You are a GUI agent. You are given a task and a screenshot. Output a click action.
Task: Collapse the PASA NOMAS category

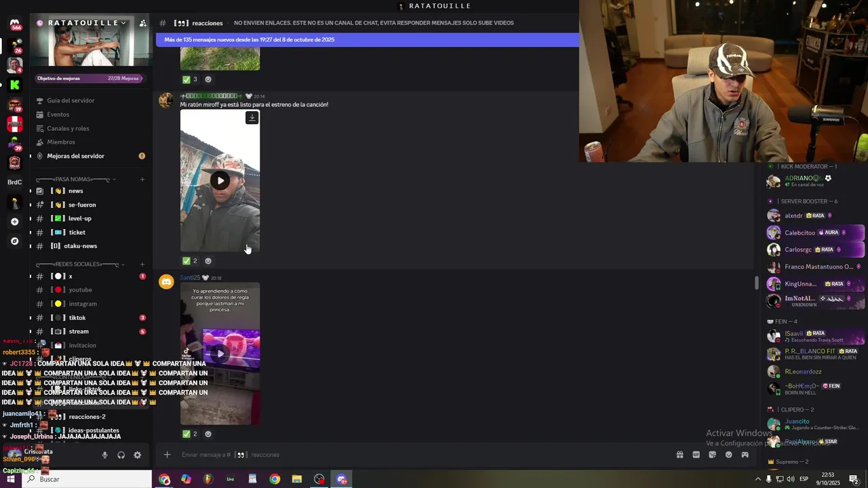coord(75,180)
